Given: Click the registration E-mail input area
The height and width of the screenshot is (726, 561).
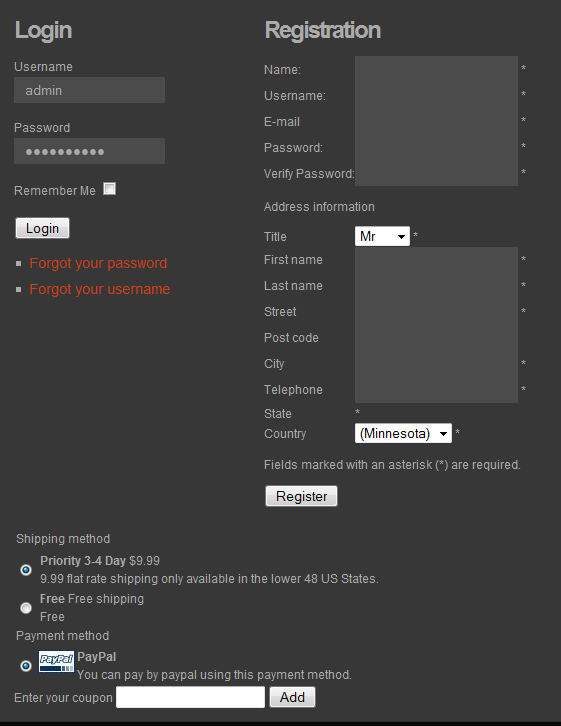Looking at the screenshot, I should tap(436, 121).
